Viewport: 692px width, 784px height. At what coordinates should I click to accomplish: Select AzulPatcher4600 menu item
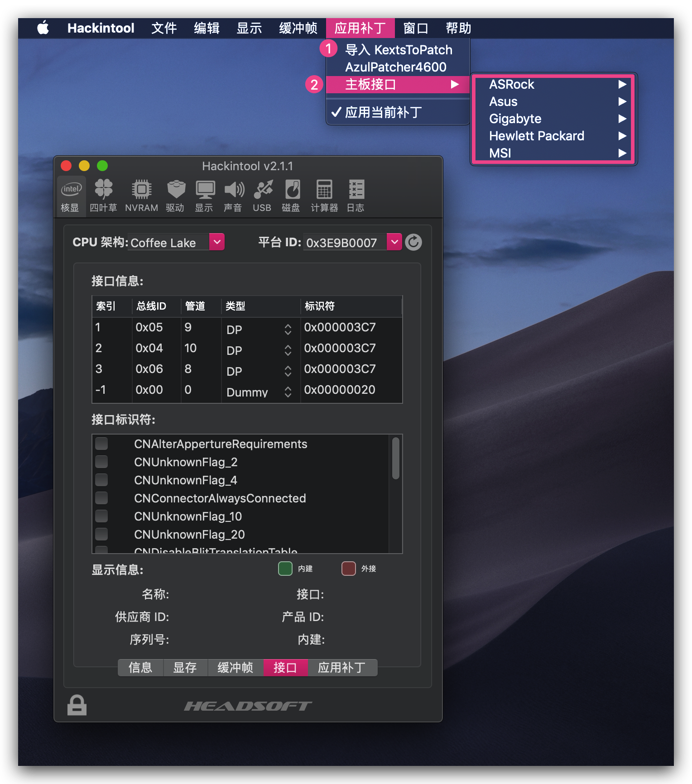pyautogui.click(x=398, y=67)
